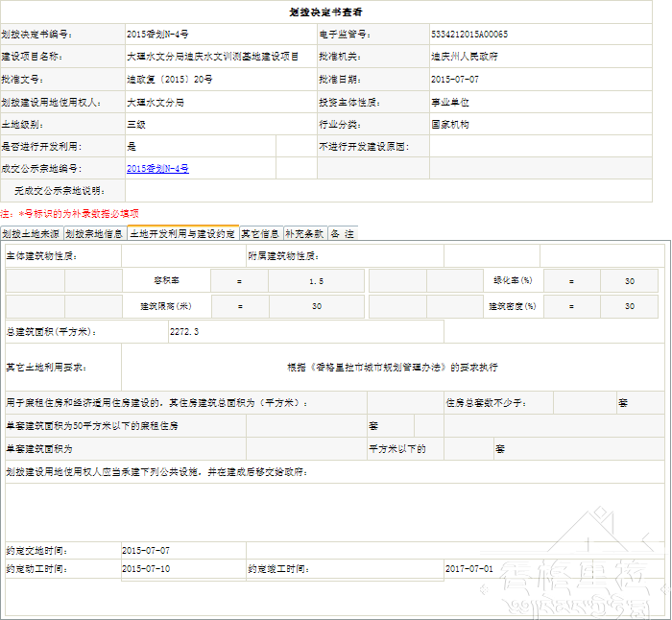Select the 建筑限高 value 30 field
The image size is (672, 620).
coord(316,306)
